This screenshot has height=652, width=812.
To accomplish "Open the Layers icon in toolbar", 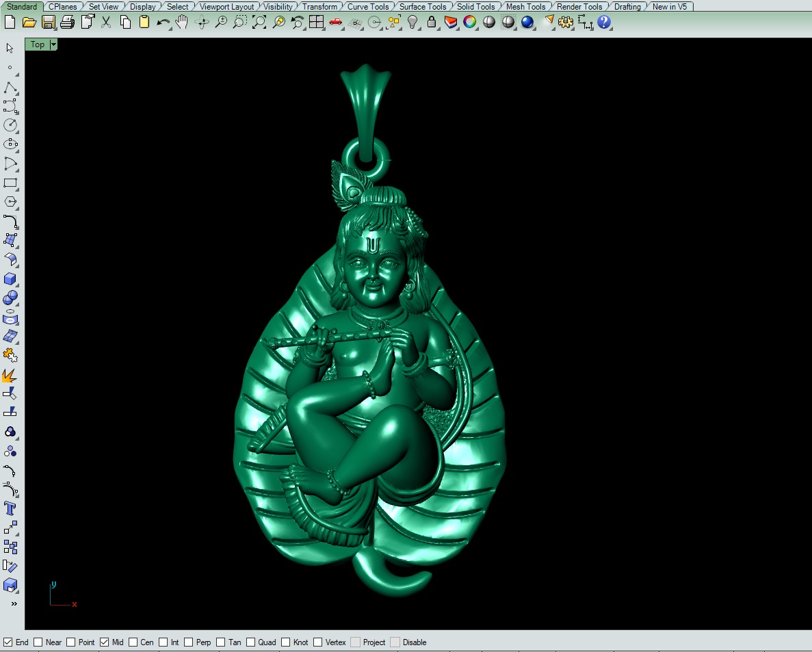I will click(451, 23).
